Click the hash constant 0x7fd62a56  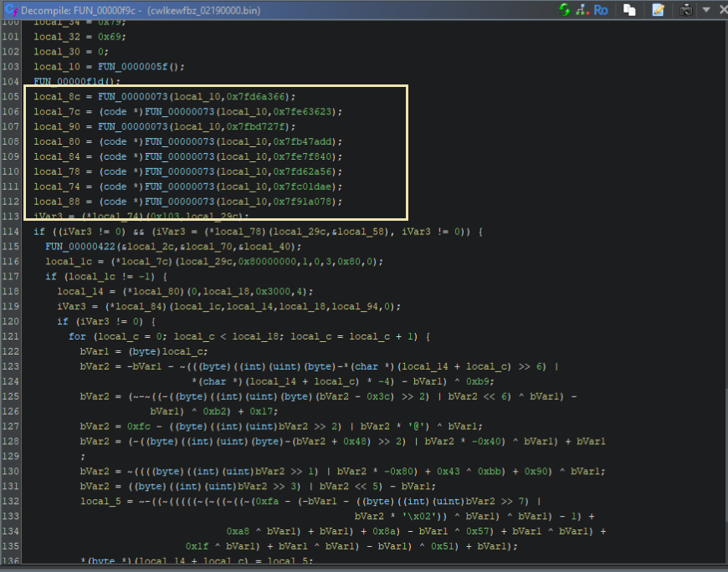(302, 171)
